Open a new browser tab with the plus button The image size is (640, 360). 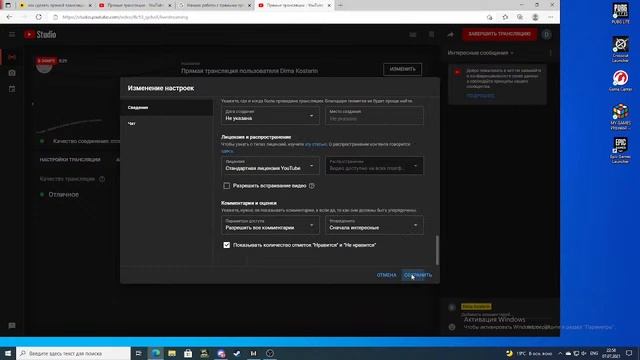[x=340, y=5]
